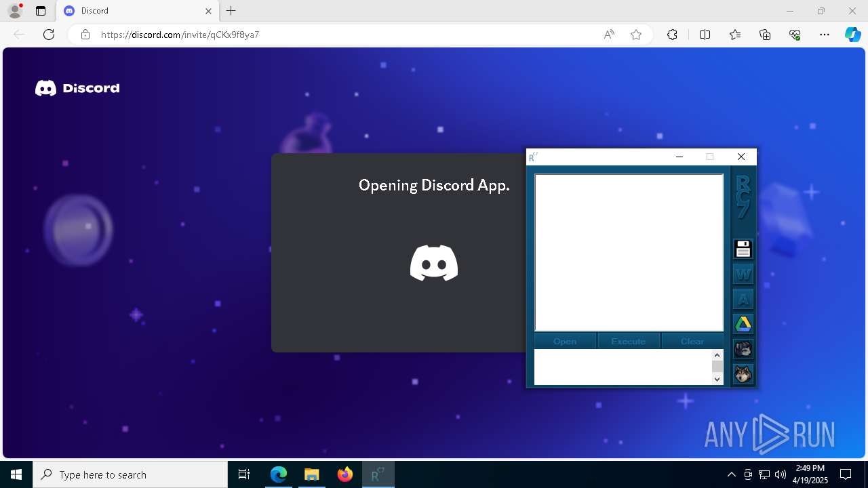Click the network tray icon
Viewport: 868px width, 488px height.
764,474
